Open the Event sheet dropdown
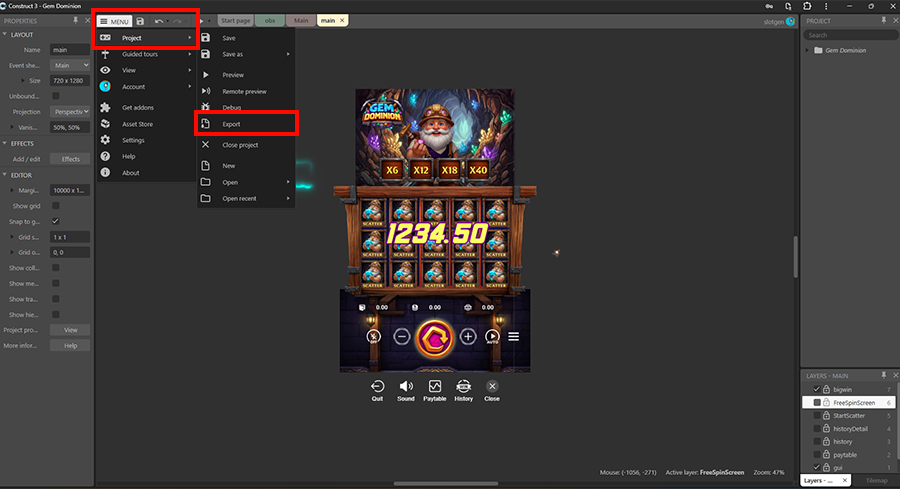 [70, 65]
